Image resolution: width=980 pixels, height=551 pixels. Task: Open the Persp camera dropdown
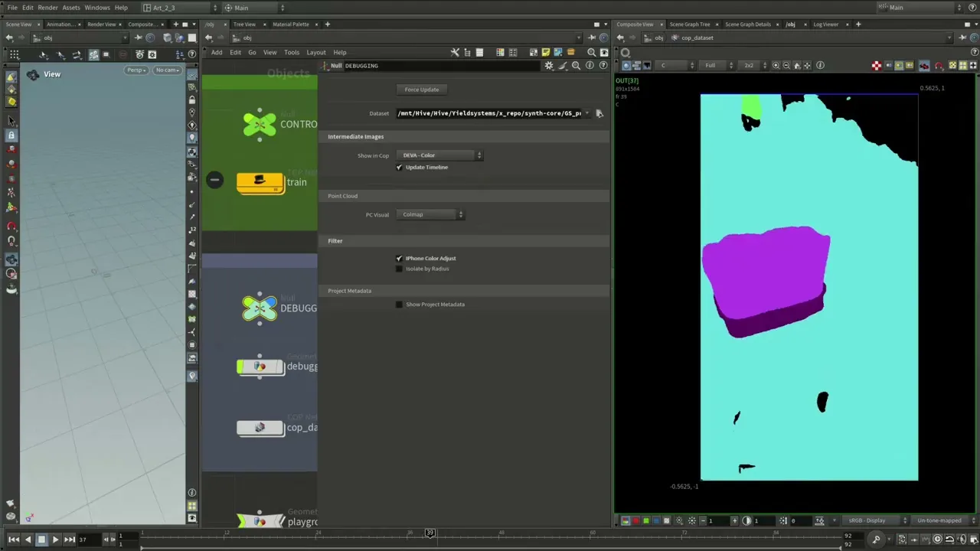pos(137,70)
